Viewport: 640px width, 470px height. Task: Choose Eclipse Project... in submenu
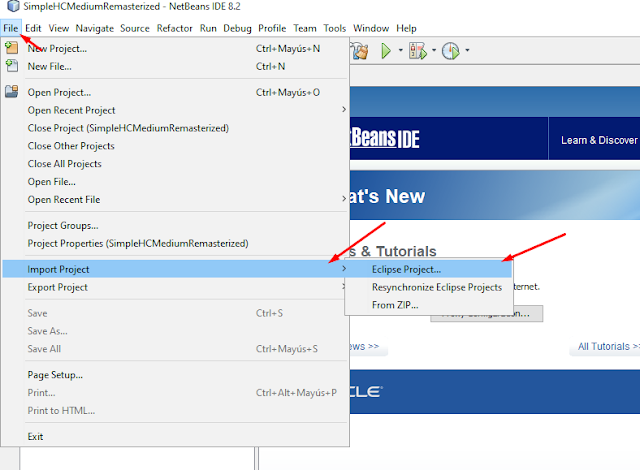coord(429,269)
